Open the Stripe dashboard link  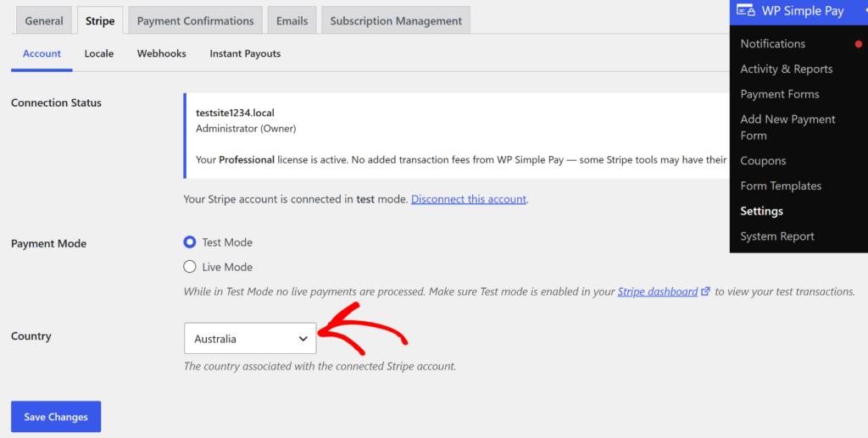[x=658, y=291]
